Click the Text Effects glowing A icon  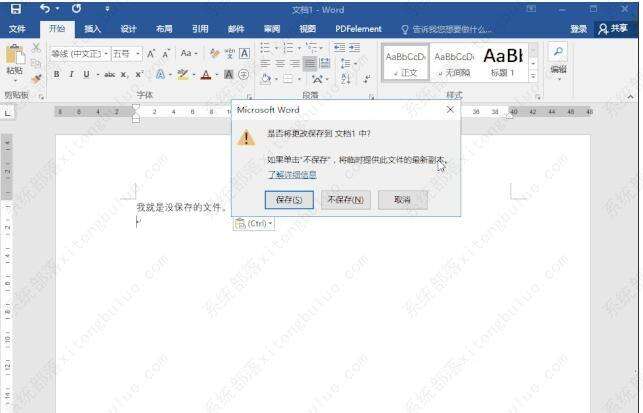pos(160,74)
